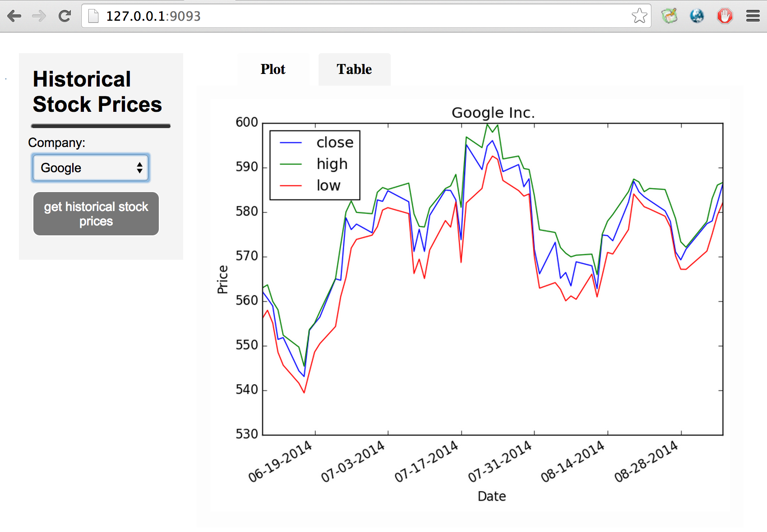
Task: Click the chart title Google Inc.
Action: coord(493,113)
